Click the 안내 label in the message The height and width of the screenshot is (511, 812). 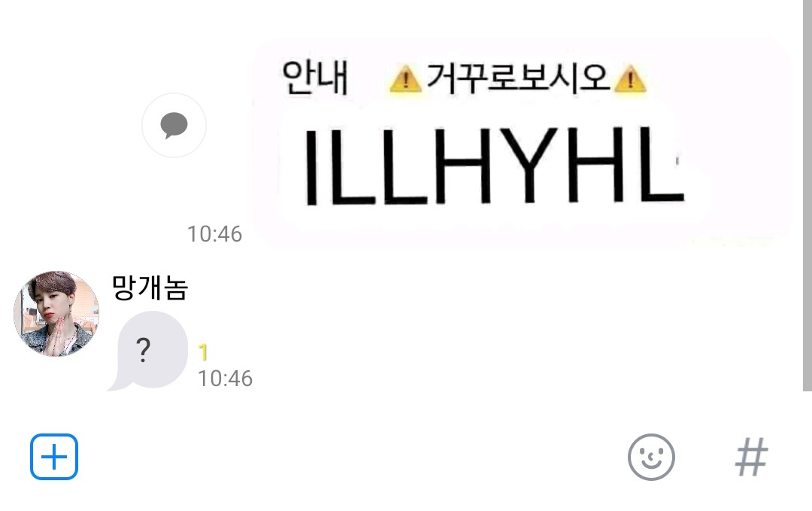click(x=315, y=78)
